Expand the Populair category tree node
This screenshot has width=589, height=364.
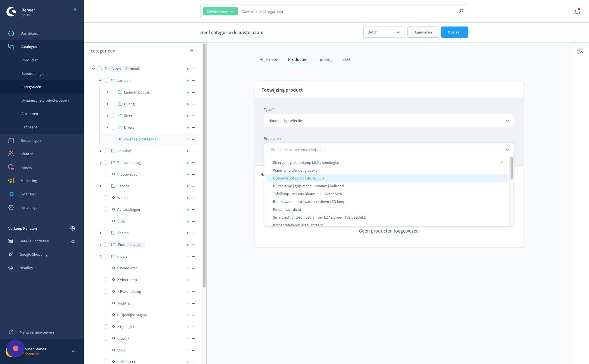101,151
